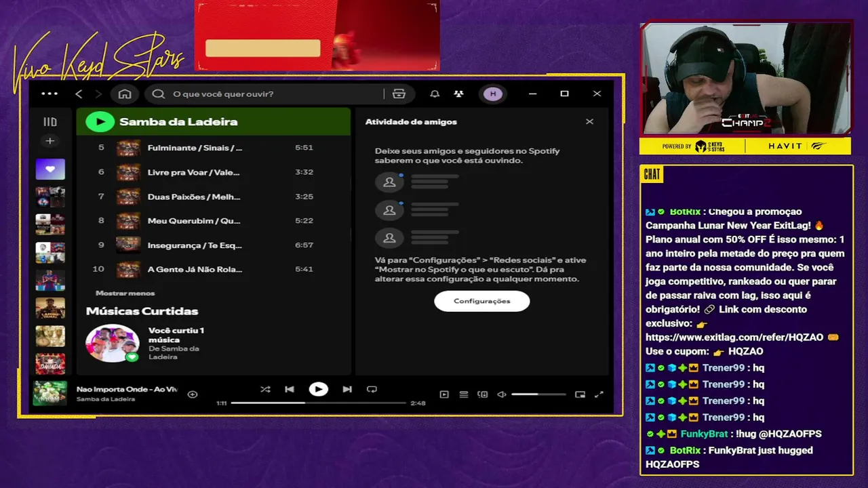Screen dimensions: 868x488
Task: Open the Browse icon in search bar
Action: tap(399, 94)
